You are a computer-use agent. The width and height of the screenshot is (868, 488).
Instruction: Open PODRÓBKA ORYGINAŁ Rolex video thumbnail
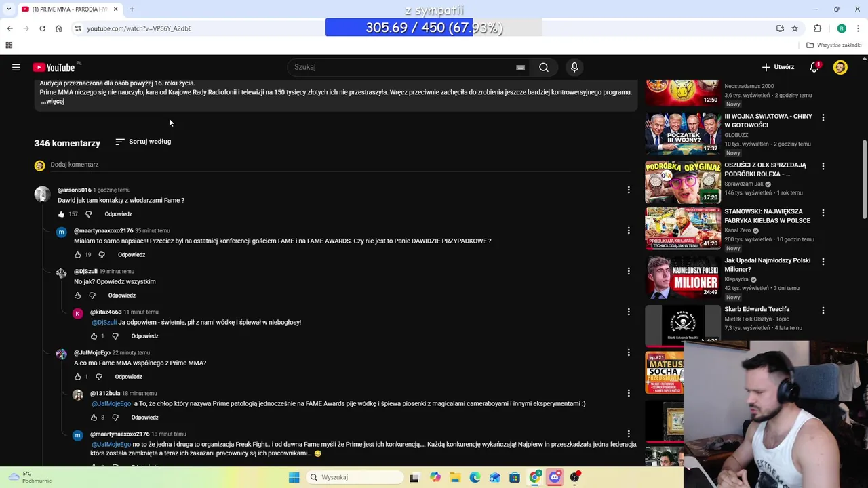coord(682,182)
